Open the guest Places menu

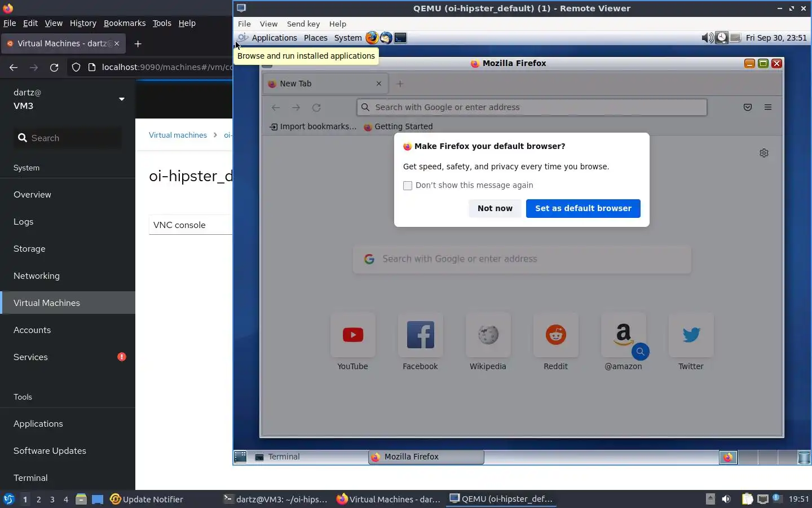coord(316,38)
